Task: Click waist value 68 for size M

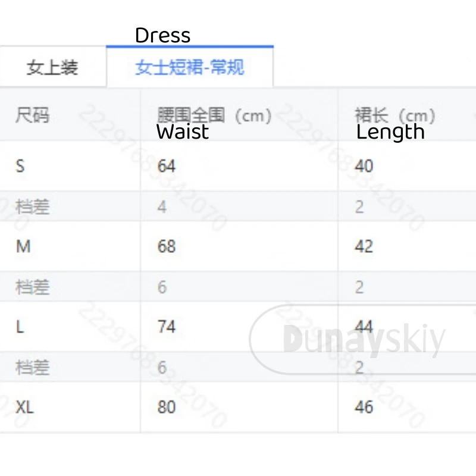Action: [167, 246]
